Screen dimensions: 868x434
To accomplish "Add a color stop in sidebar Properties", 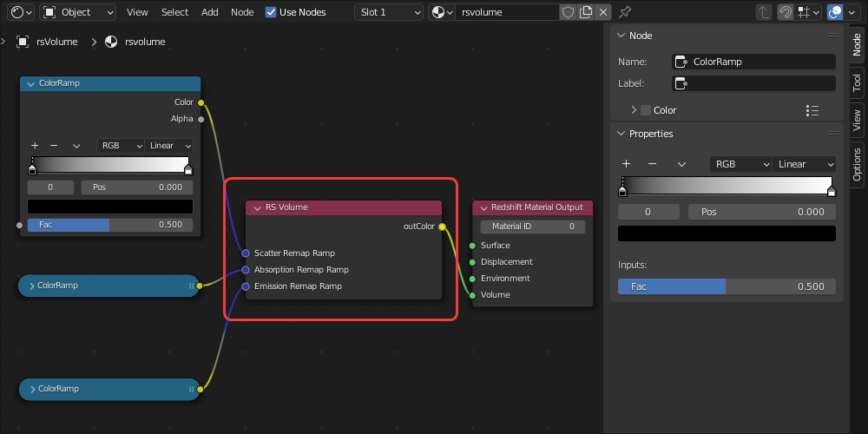I will [x=626, y=164].
